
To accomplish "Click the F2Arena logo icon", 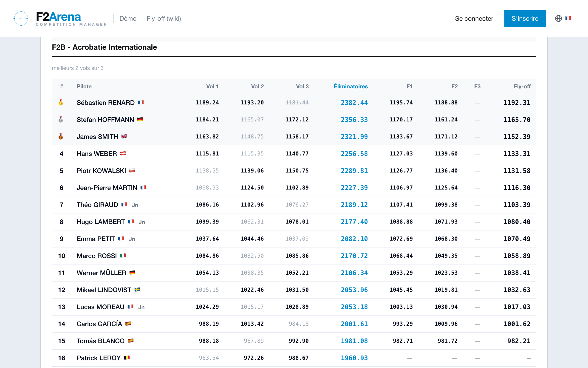I will (21, 18).
